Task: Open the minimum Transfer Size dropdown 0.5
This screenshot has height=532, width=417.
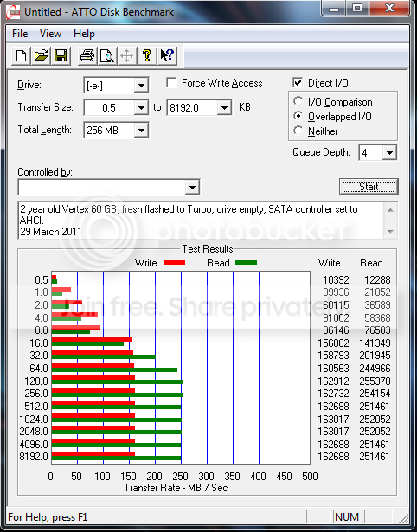Action: pos(141,108)
